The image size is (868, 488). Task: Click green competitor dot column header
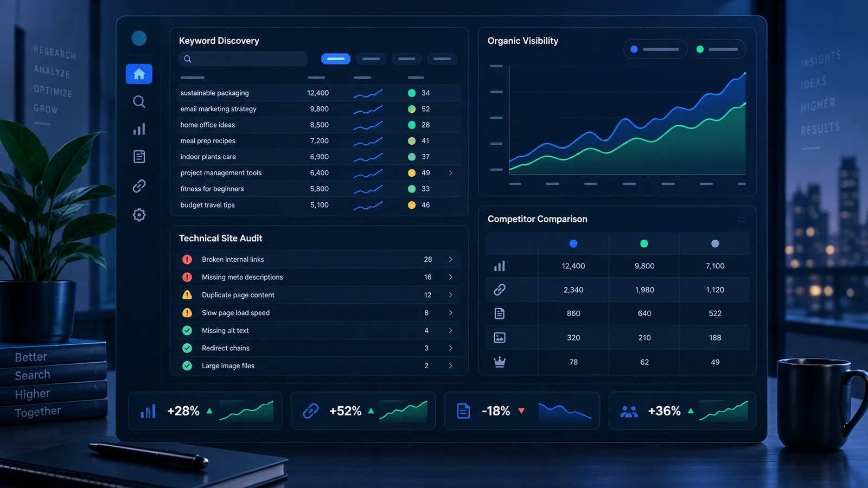644,243
